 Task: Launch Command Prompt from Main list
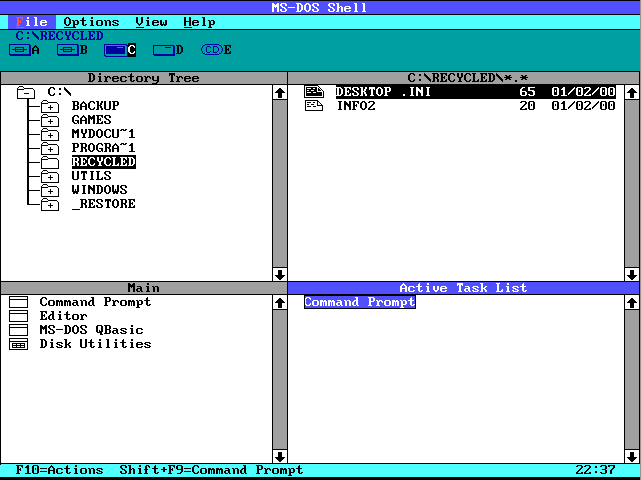(95, 302)
